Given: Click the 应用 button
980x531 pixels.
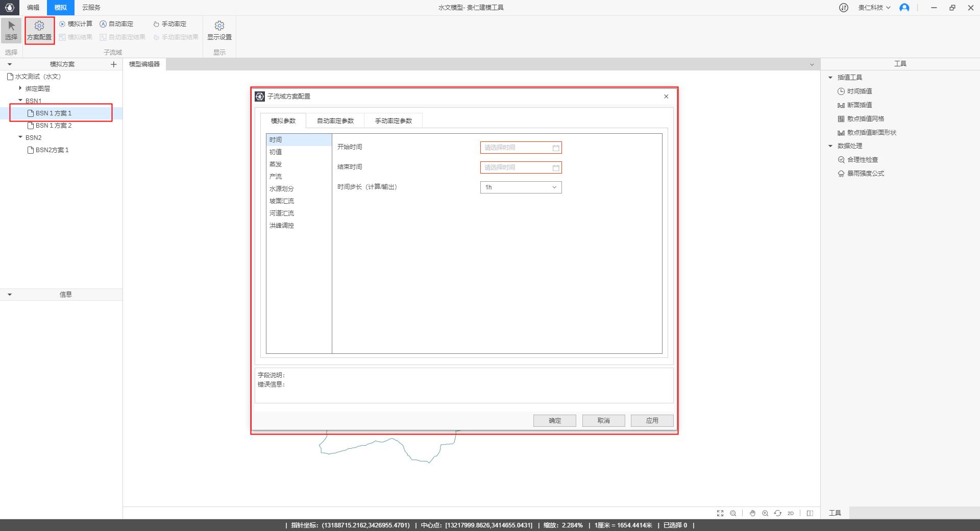Looking at the screenshot, I should point(652,421).
